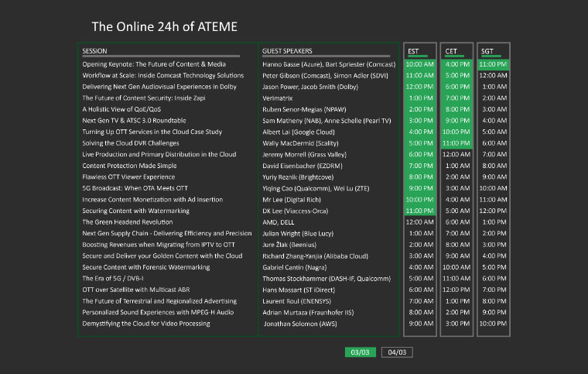The height and width of the screenshot is (374, 588).
Task: Click Demystifying the Cloud for Video Processing
Action: [146, 324]
